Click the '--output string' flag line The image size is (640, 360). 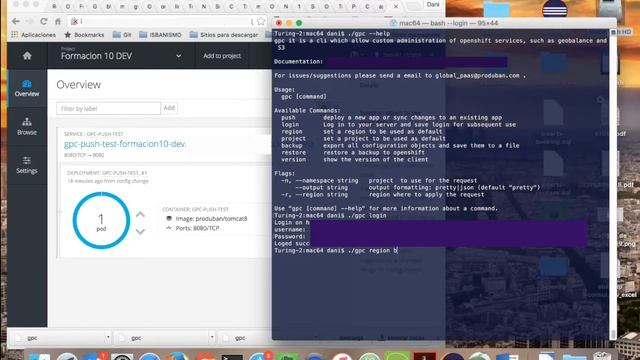417,188
